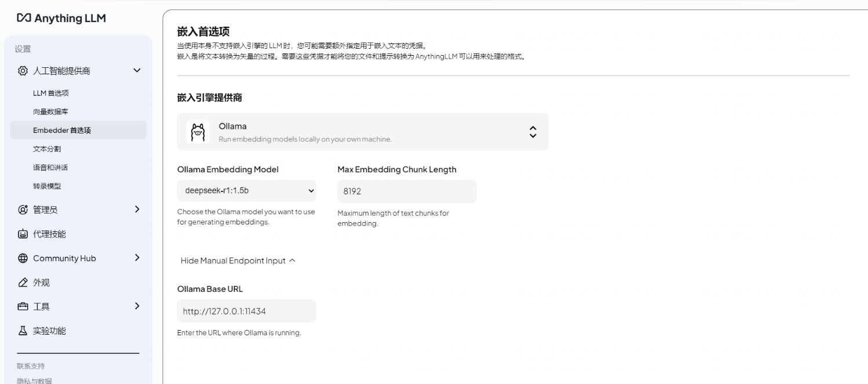Click the AI provider gear icon
The image size is (868, 384).
pos(23,71)
